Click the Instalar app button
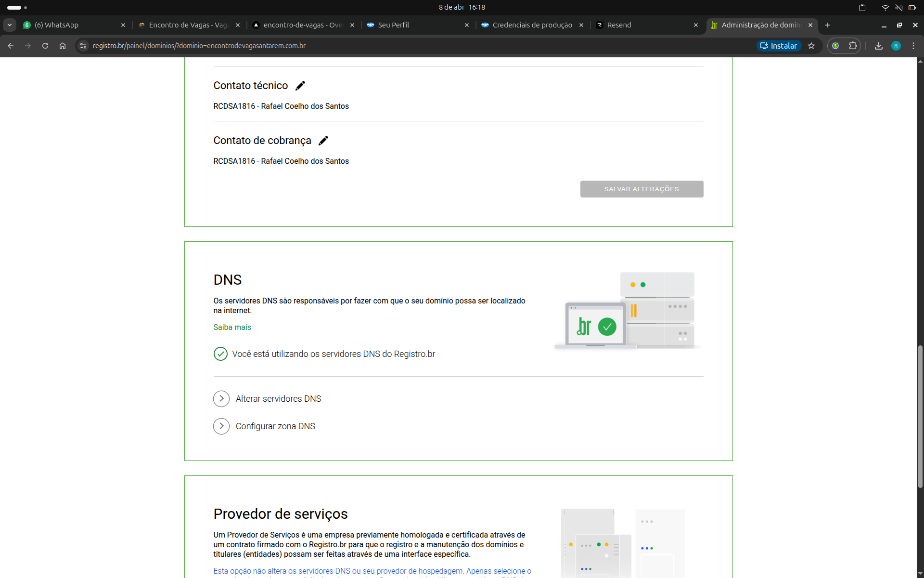The image size is (924, 578). click(779, 46)
